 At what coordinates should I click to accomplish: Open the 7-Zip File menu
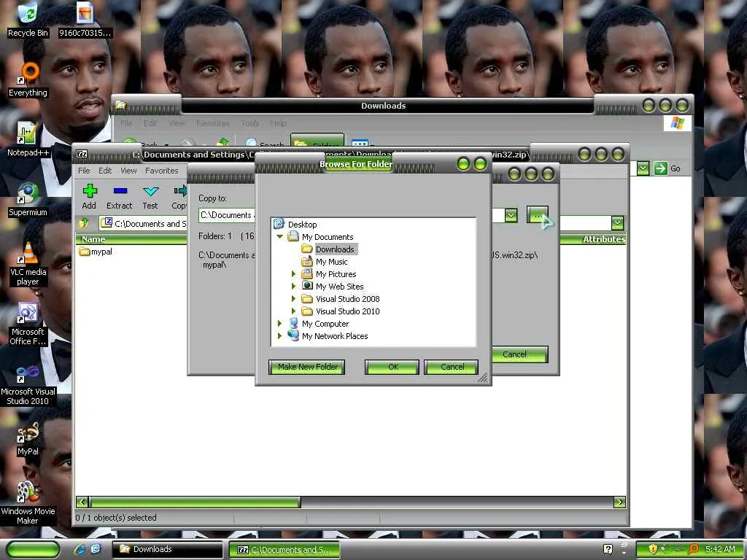84,171
